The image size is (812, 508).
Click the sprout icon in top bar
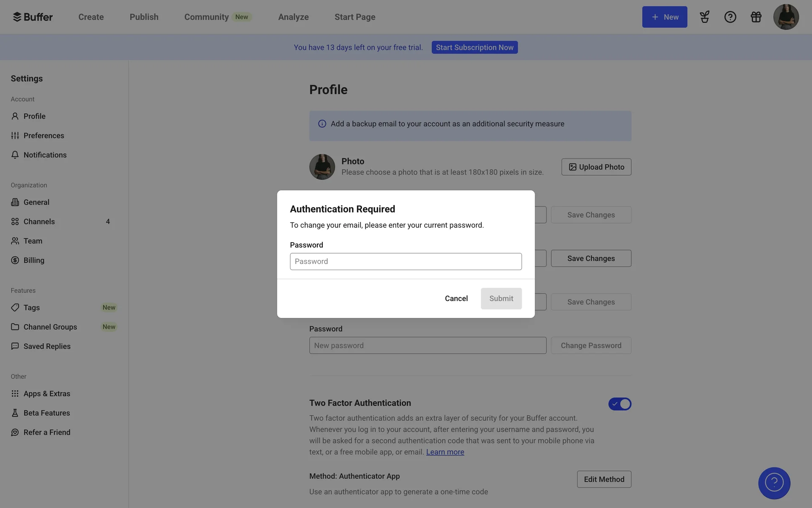704,17
